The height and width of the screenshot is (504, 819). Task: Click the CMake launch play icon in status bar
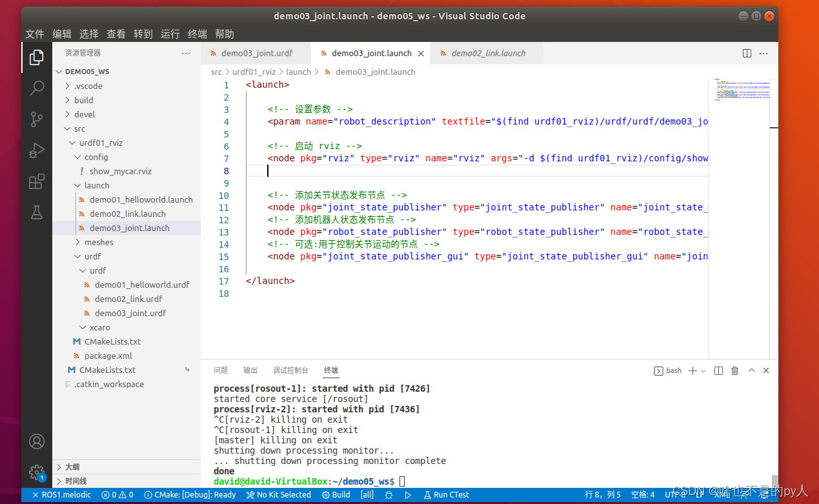tap(408, 495)
